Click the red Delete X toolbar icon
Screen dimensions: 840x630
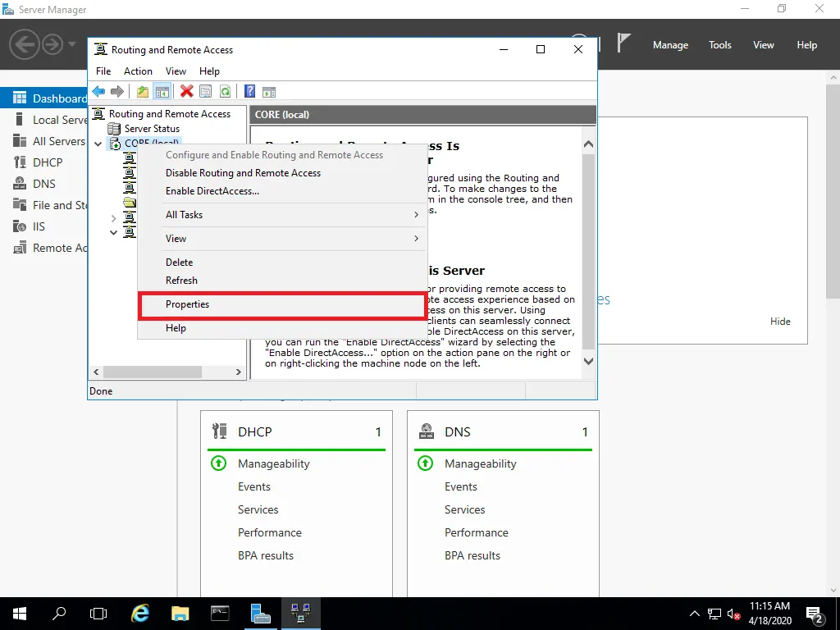186,92
